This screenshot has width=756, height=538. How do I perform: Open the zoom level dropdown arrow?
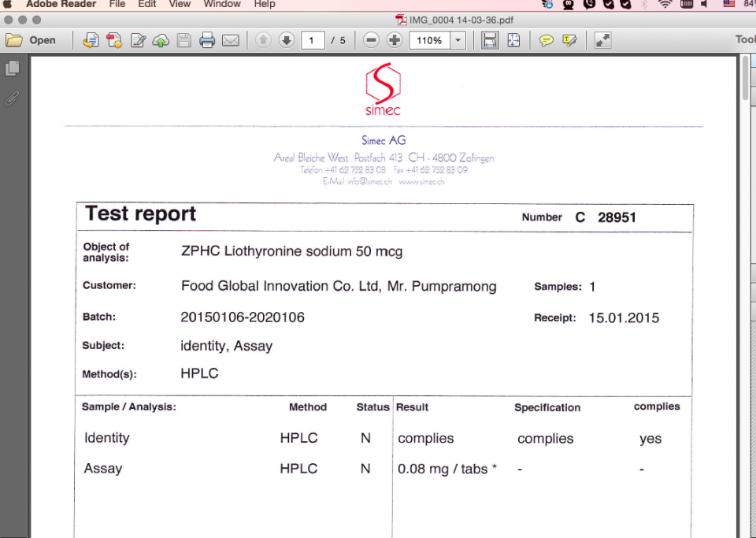[x=458, y=40]
